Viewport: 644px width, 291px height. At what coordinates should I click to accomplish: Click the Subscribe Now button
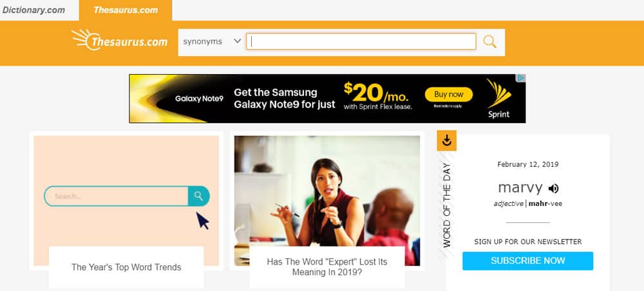pyautogui.click(x=528, y=261)
